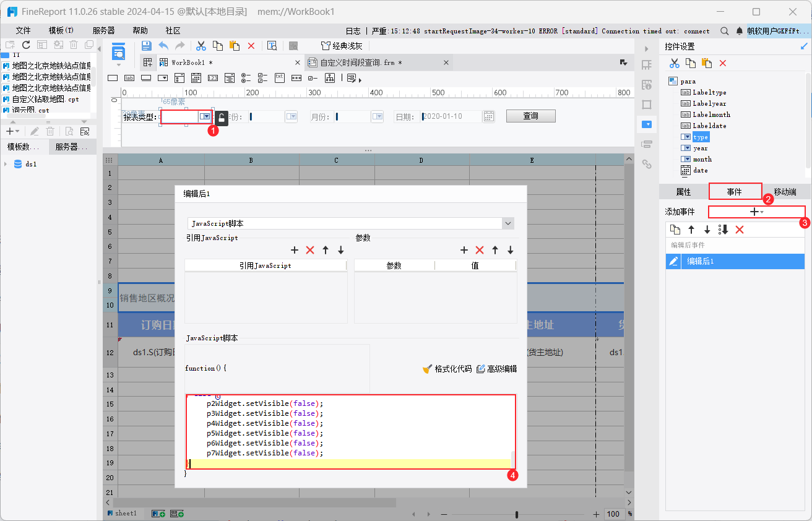Switch to the 属性 tab
The width and height of the screenshot is (812, 521).
(x=683, y=192)
